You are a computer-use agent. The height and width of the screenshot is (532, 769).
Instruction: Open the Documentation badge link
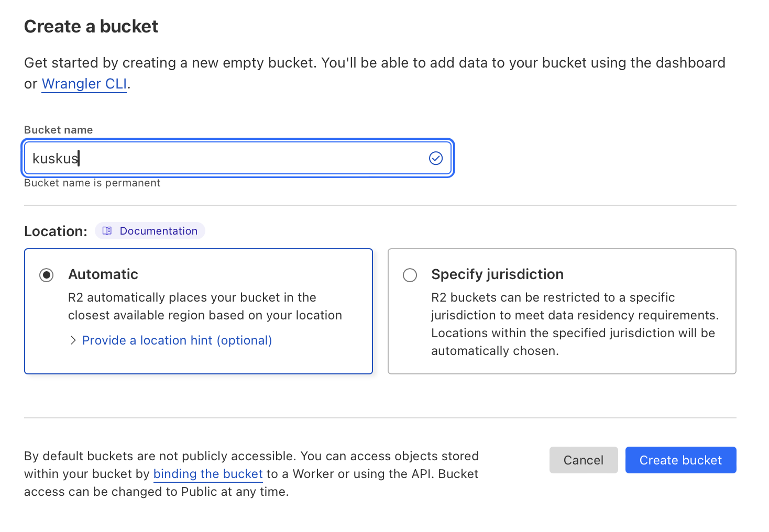pyautogui.click(x=158, y=231)
